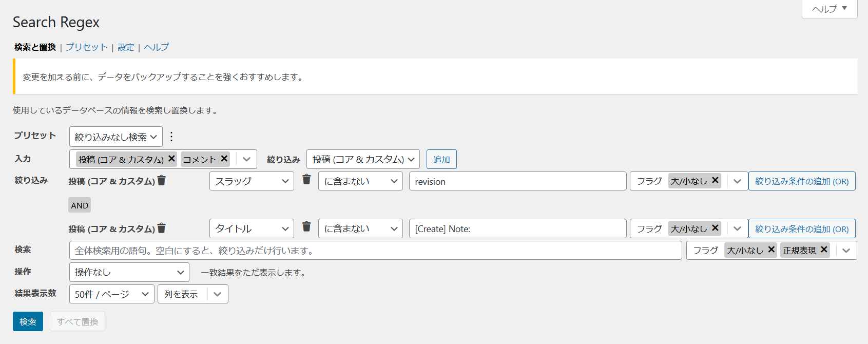Screen dimensions: 868x344
Task: Click the 追加 filter button
Action: (x=441, y=159)
